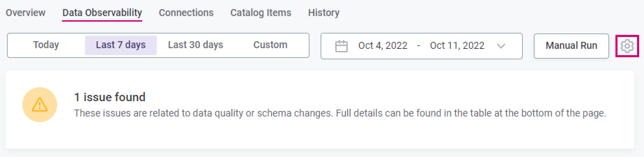Select the Today time filter
Image resolution: width=644 pixels, height=157 pixels.
(46, 45)
